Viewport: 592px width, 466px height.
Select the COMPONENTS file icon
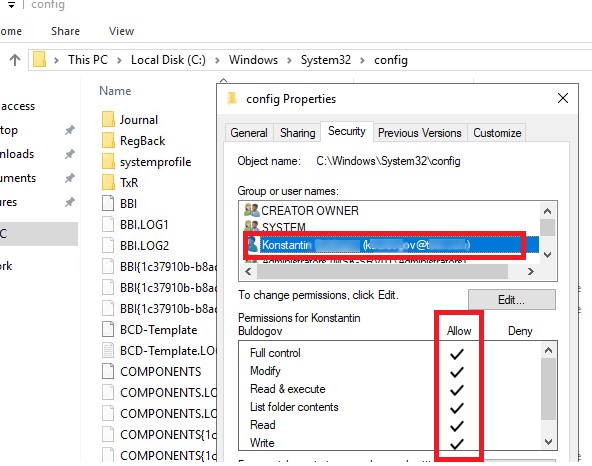click(108, 371)
